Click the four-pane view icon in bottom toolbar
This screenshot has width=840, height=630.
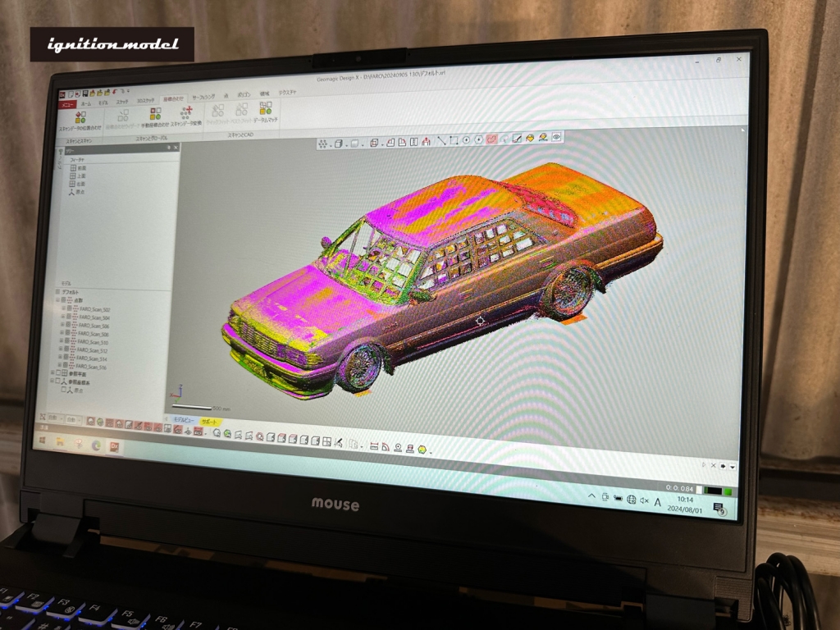[326, 441]
